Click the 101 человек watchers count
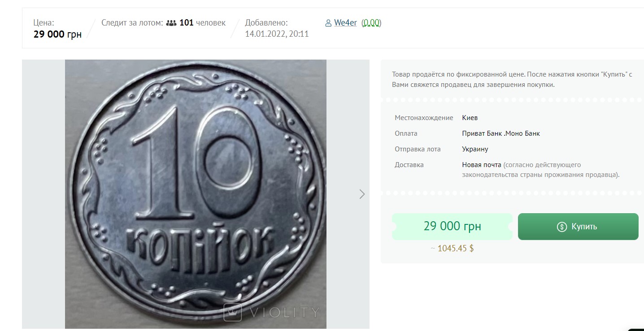The width and height of the screenshot is (644, 331). click(x=203, y=22)
